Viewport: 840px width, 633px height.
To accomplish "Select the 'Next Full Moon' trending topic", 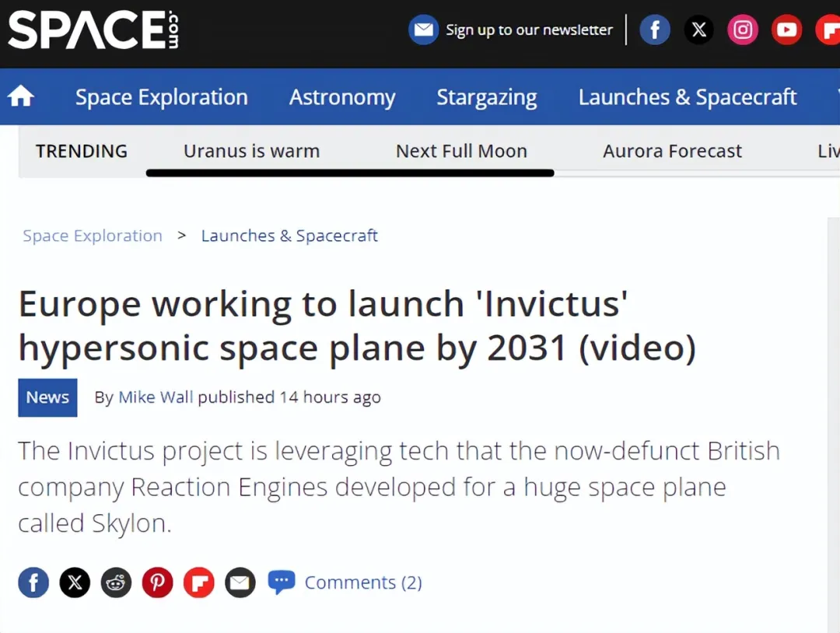I will 462,151.
